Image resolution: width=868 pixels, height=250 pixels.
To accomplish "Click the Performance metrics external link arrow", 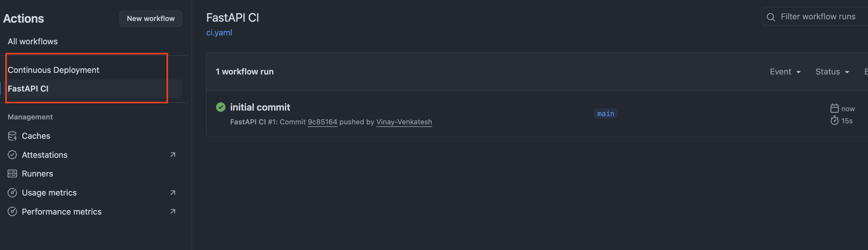I will click(x=173, y=212).
